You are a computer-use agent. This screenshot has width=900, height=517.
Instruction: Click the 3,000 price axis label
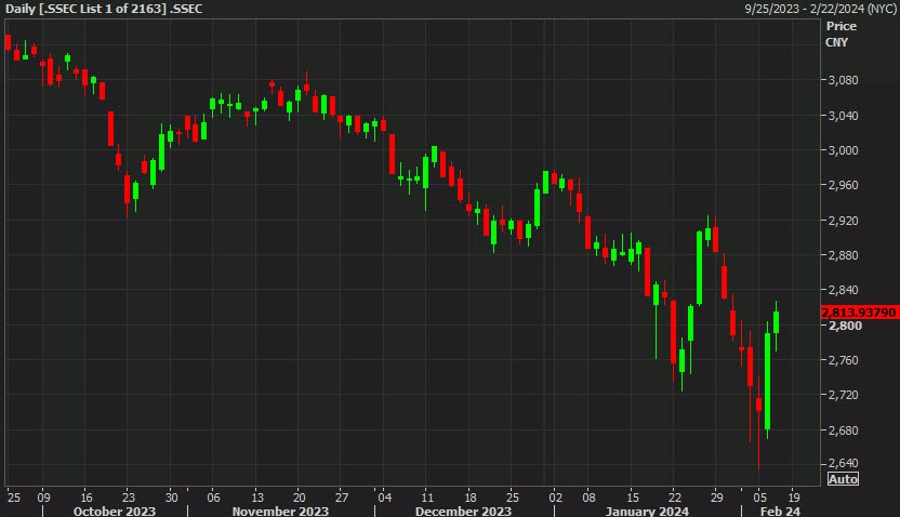(843, 150)
